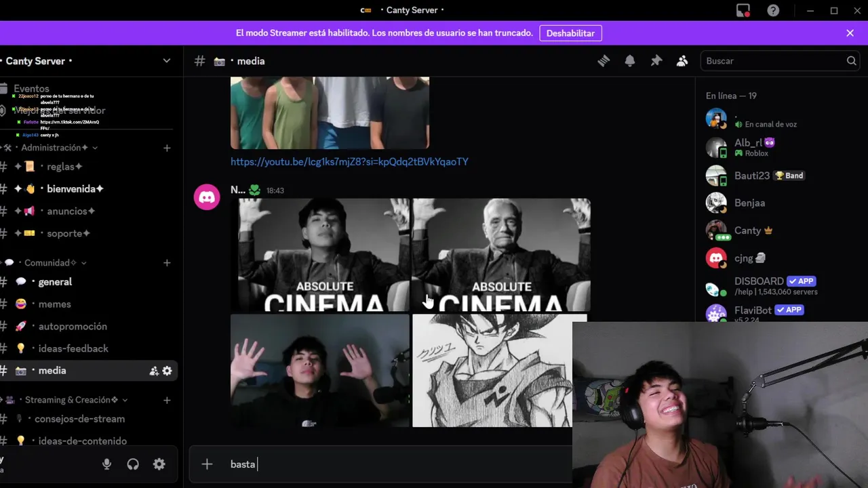The height and width of the screenshot is (488, 868).
Task: Open the help question mark icon
Action: tap(773, 10)
